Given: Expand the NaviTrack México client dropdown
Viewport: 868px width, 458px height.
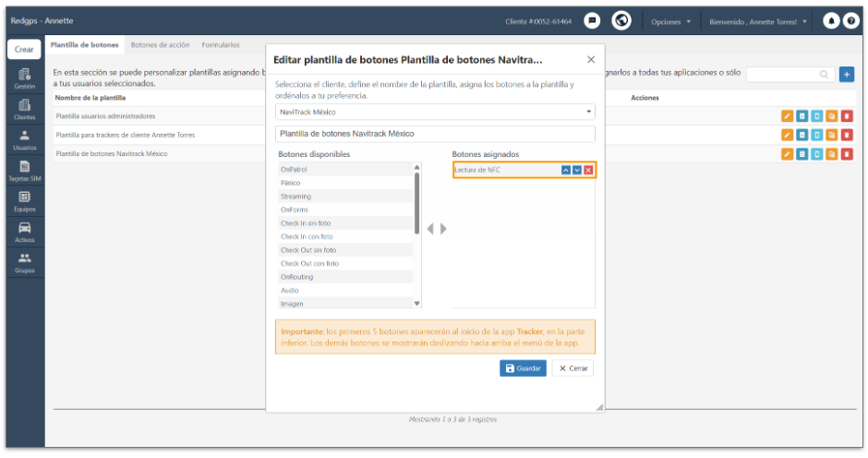Looking at the screenshot, I should coord(435,112).
